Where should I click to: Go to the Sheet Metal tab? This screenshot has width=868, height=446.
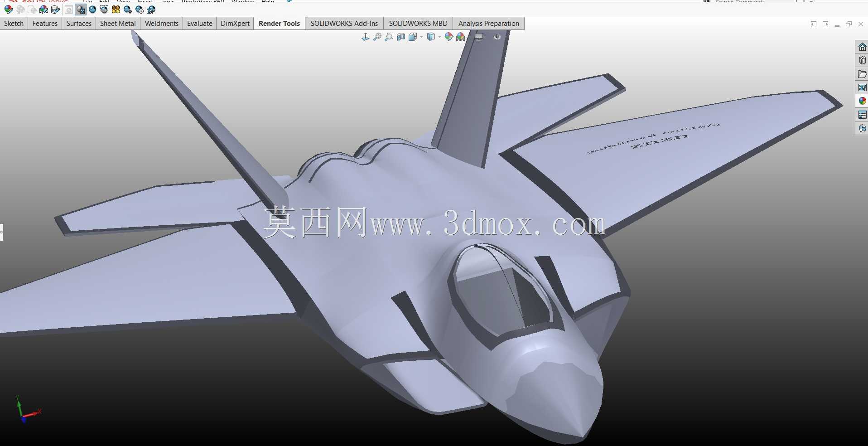click(x=118, y=24)
